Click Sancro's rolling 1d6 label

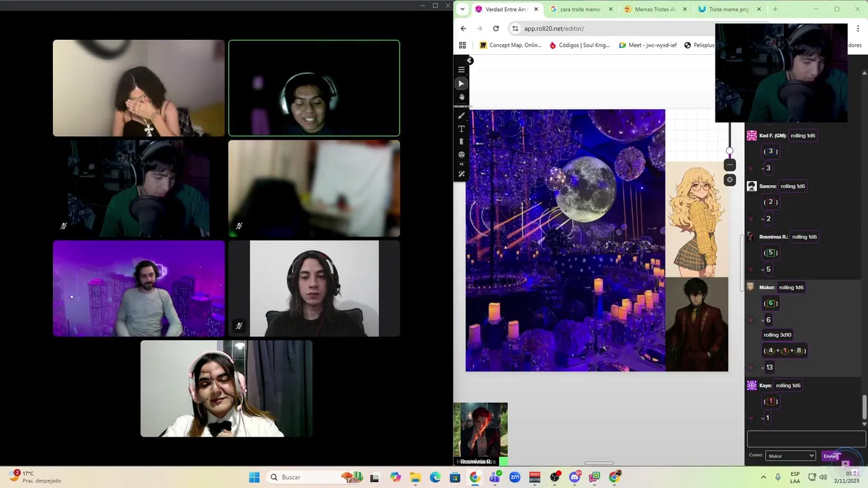tap(793, 186)
